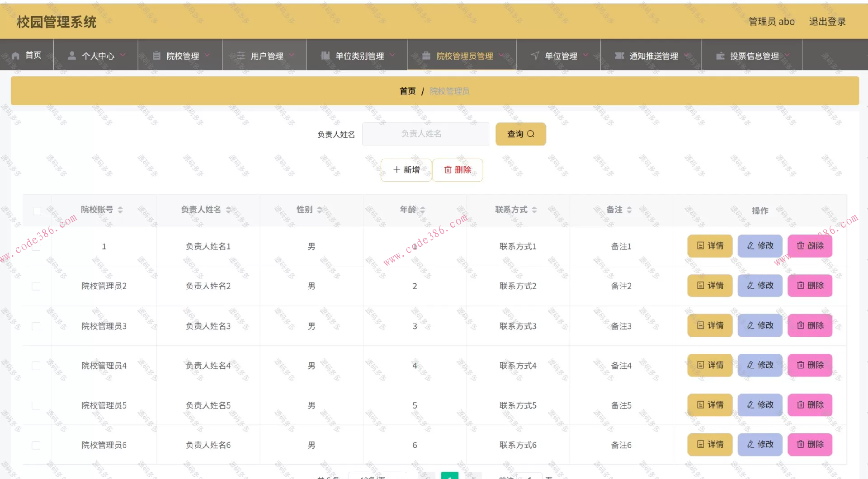
Task: Open the page size selector at bottom
Action: 377,477
